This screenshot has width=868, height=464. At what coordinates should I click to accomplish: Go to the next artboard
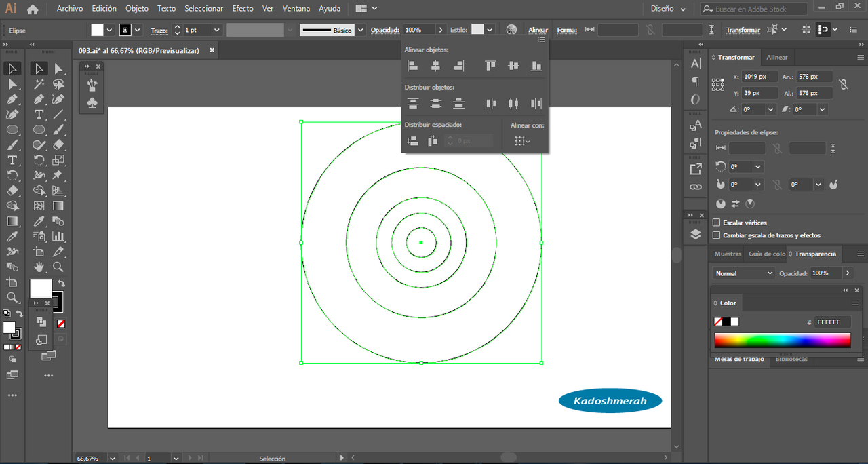tap(189, 459)
